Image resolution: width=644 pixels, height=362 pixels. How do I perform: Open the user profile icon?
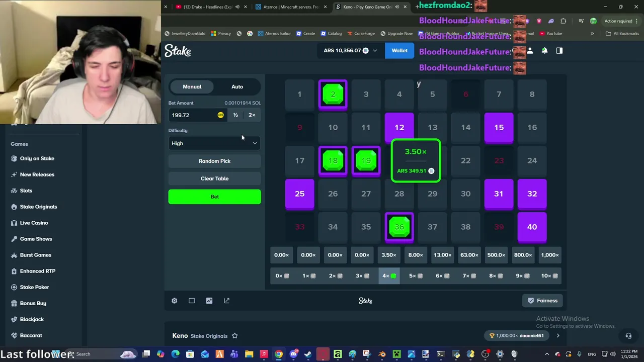[530, 50]
